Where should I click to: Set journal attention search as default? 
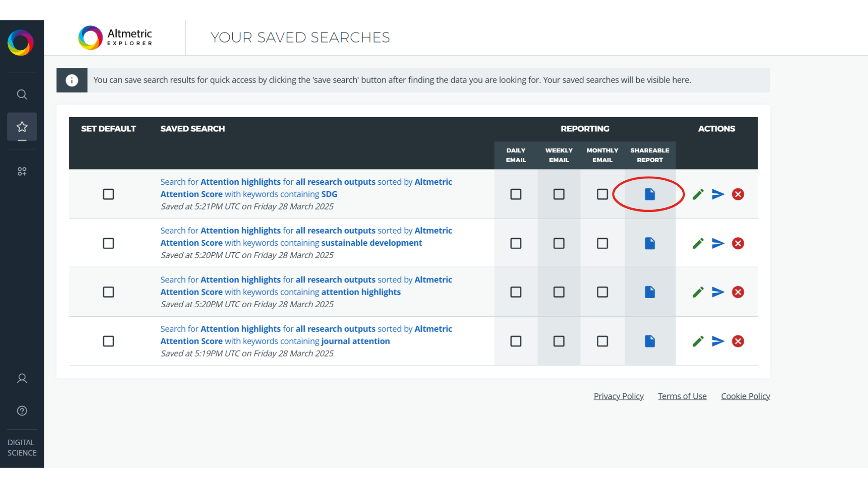coord(108,341)
